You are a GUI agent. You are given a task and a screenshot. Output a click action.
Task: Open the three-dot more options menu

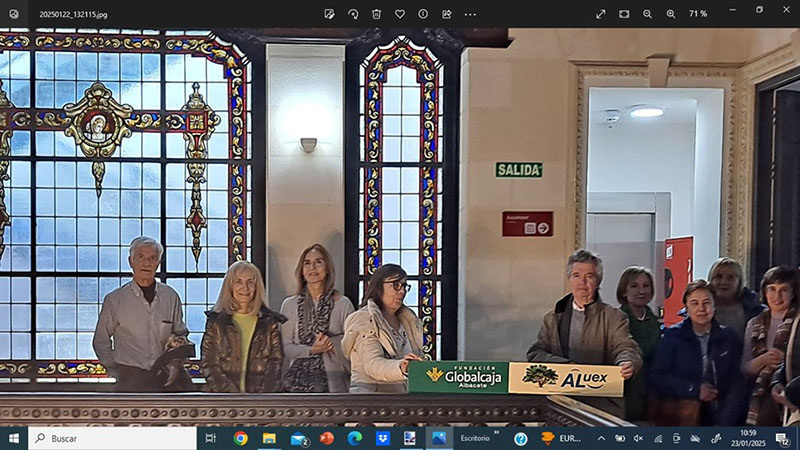[470, 14]
